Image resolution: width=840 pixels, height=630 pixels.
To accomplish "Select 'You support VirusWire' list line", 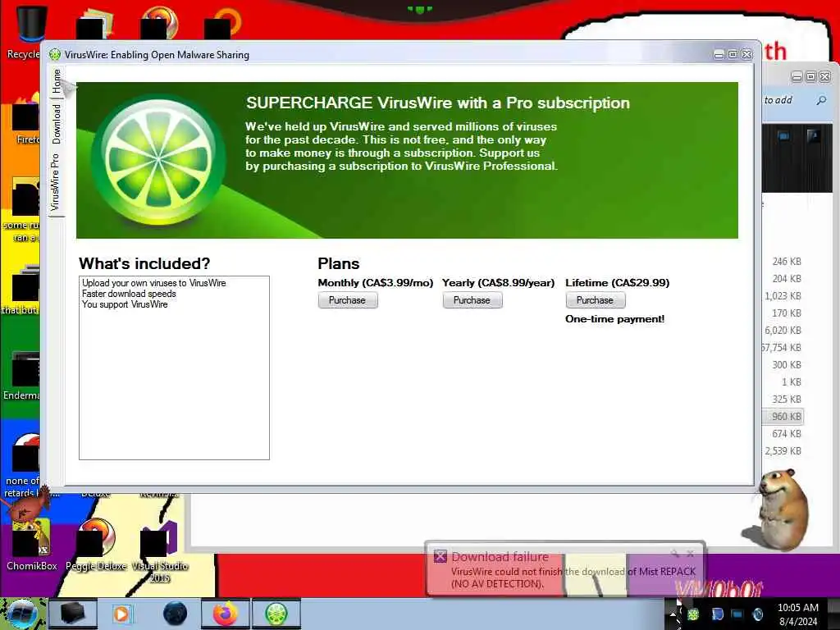I will point(125,304).
